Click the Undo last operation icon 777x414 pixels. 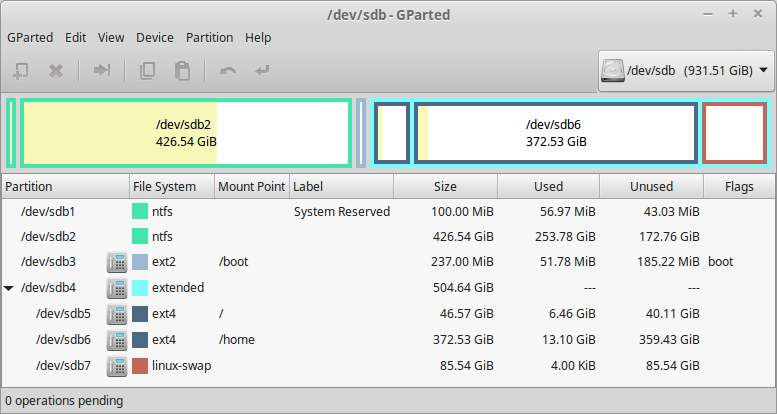coord(227,70)
